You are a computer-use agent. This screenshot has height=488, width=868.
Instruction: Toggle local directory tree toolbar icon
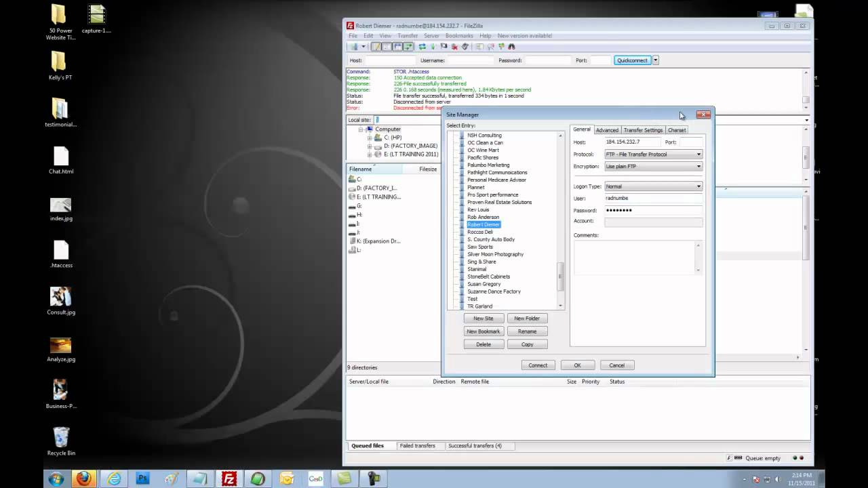tap(387, 47)
